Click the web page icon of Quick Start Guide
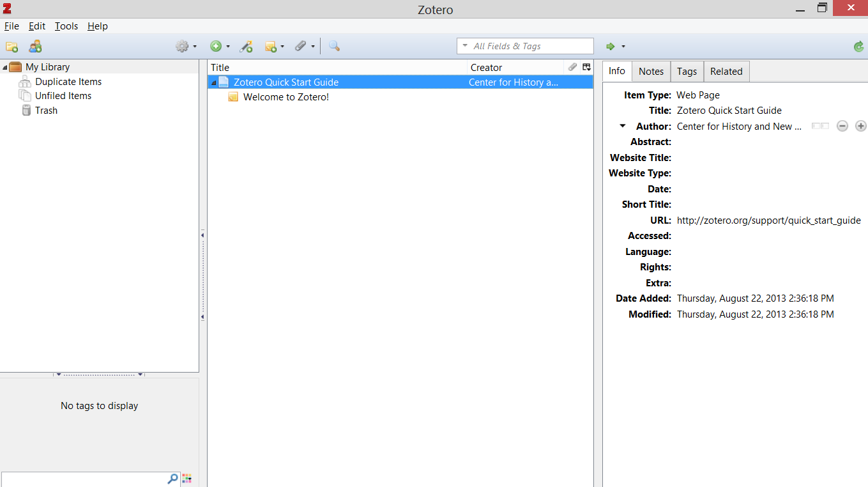 coord(224,82)
